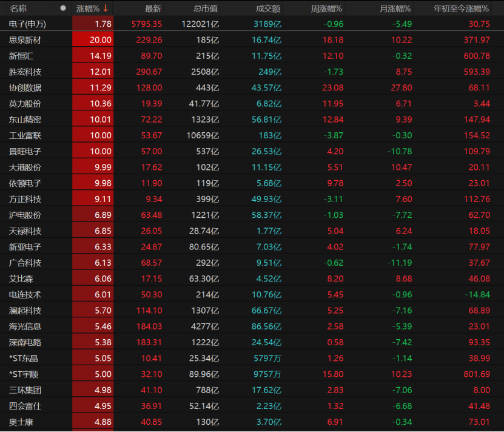Open the 电子(申万) index row
The width and height of the screenshot is (504, 432).
[28, 24]
